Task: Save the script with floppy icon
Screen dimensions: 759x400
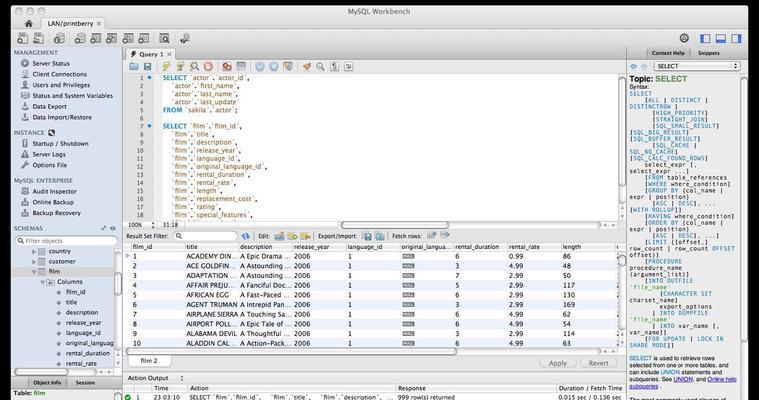Action: pos(147,66)
